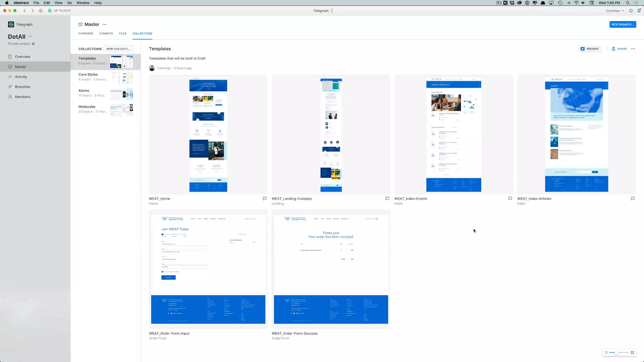Image resolution: width=644 pixels, height=362 pixels.
Task: Open the help lifesaver icon
Action: [x=631, y=11]
